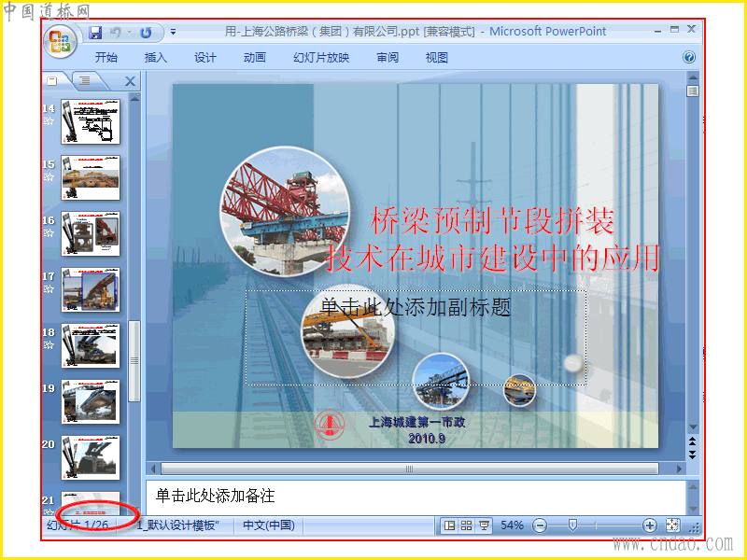
Task: Select slide 16 thumbnail
Action: [91, 234]
